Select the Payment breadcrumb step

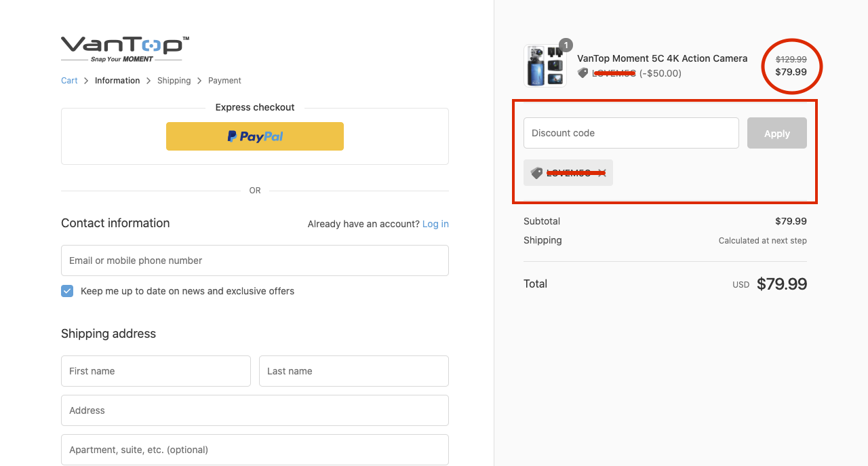pos(224,81)
